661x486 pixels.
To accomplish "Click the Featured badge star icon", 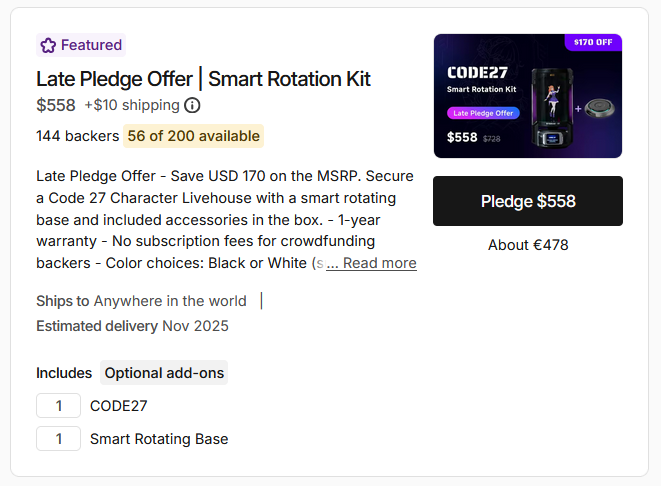I will [48, 45].
